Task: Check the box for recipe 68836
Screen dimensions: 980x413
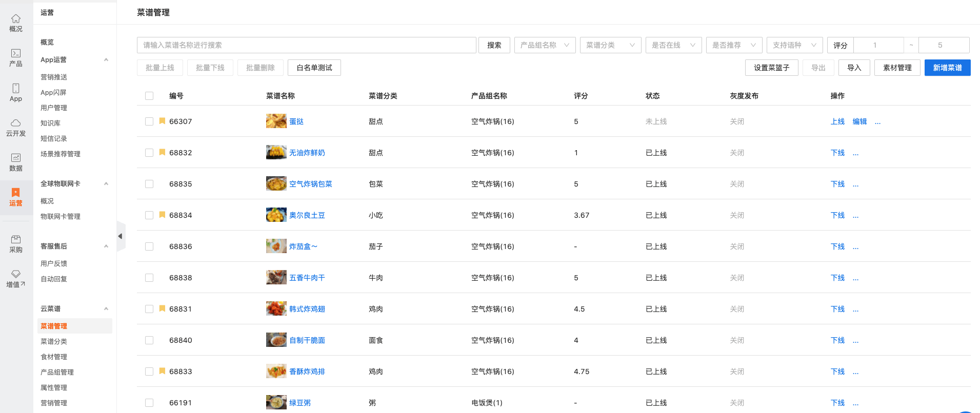Action: click(149, 246)
